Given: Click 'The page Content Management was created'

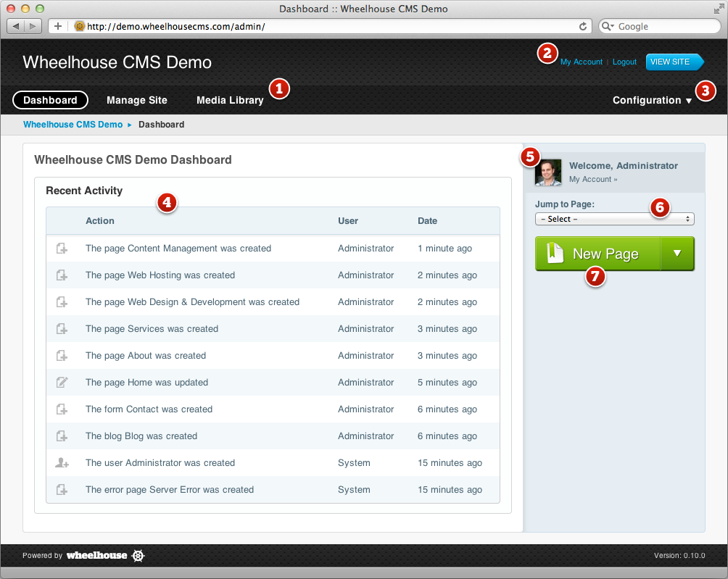Looking at the screenshot, I should 178,249.
